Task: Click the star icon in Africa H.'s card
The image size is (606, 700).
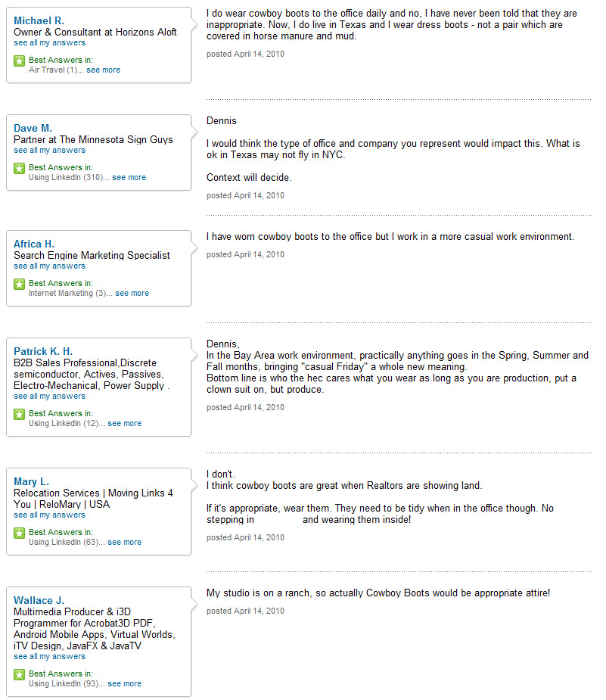Action: [20, 284]
